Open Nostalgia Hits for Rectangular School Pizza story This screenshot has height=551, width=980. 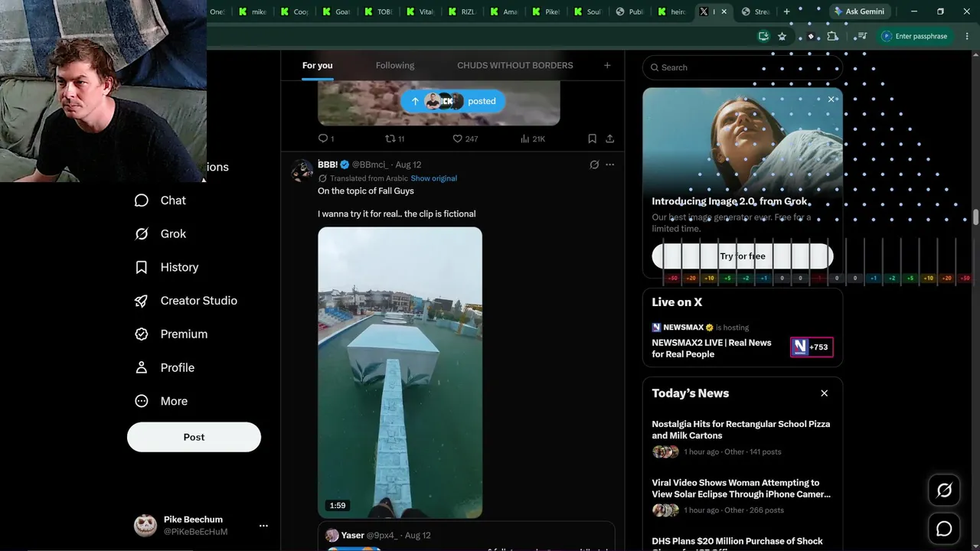tap(742, 438)
